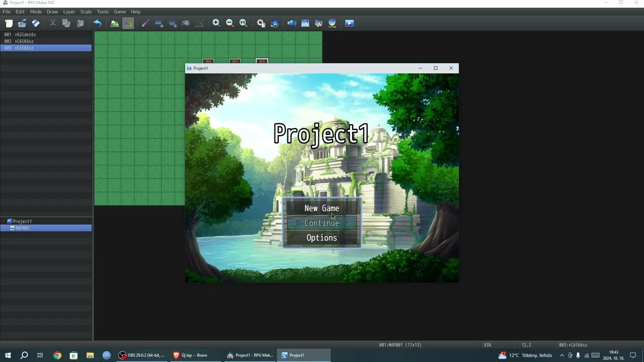Click 003:+CélKész in the status bar
Image resolution: width=644 pixels, height=362 pixels.
coord(573,345)
